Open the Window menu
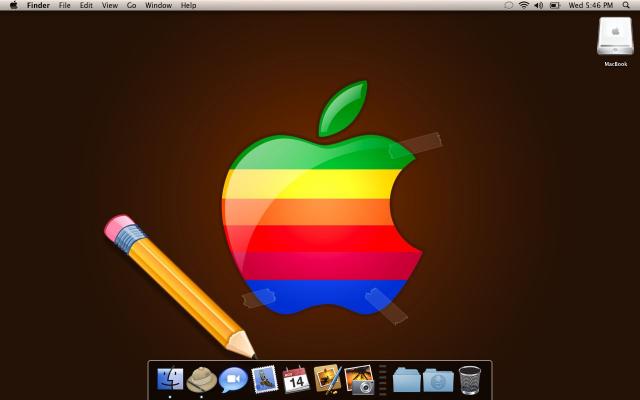The height and width of the screenshot is (400, 640). coord(158,5)
